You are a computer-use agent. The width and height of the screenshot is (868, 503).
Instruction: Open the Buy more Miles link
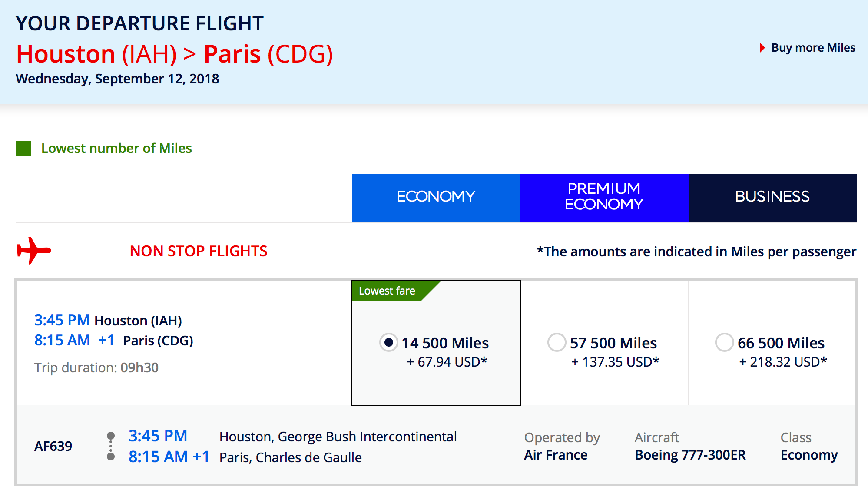pos(813,48)
